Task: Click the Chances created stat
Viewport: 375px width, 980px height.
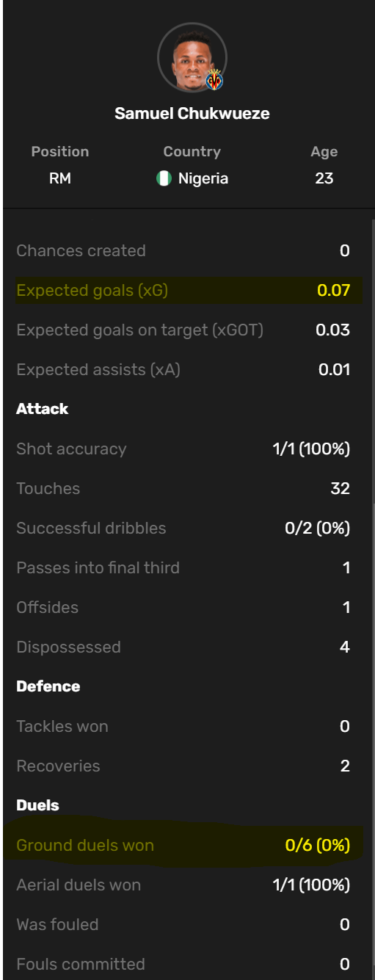Action: pos(183,251)
